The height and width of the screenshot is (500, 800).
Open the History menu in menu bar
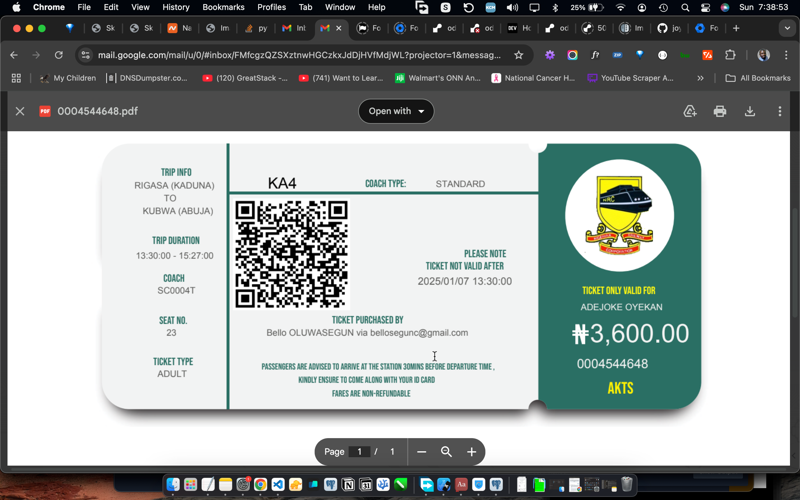click(176, 7)
